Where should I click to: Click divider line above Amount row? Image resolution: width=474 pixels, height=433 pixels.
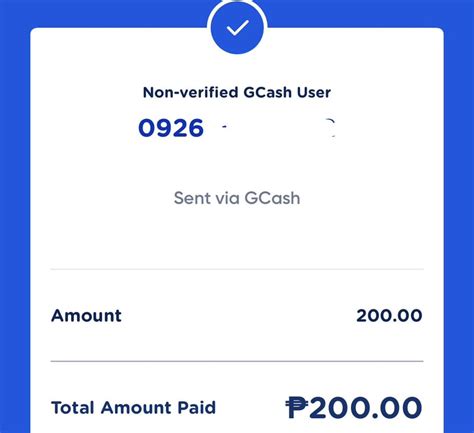click(x=237, y=269)
